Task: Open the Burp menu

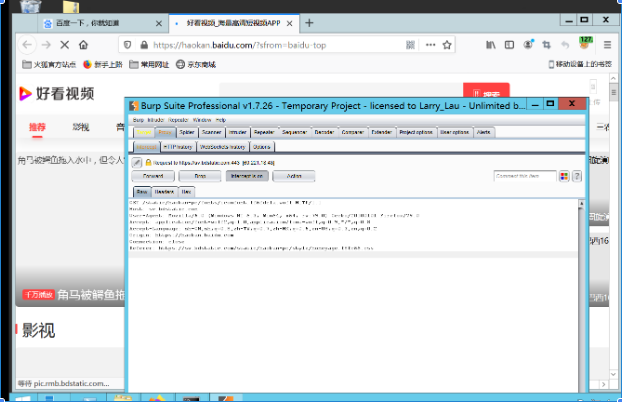Action: [x=138, y=120]
